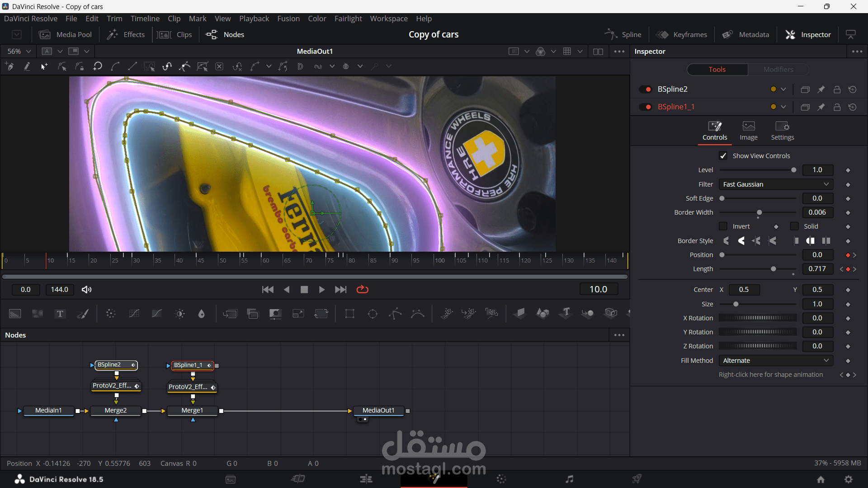Enable the Invert checkbox
The width and height of the screenshot is (868, 488).
(x=723, y=226)
